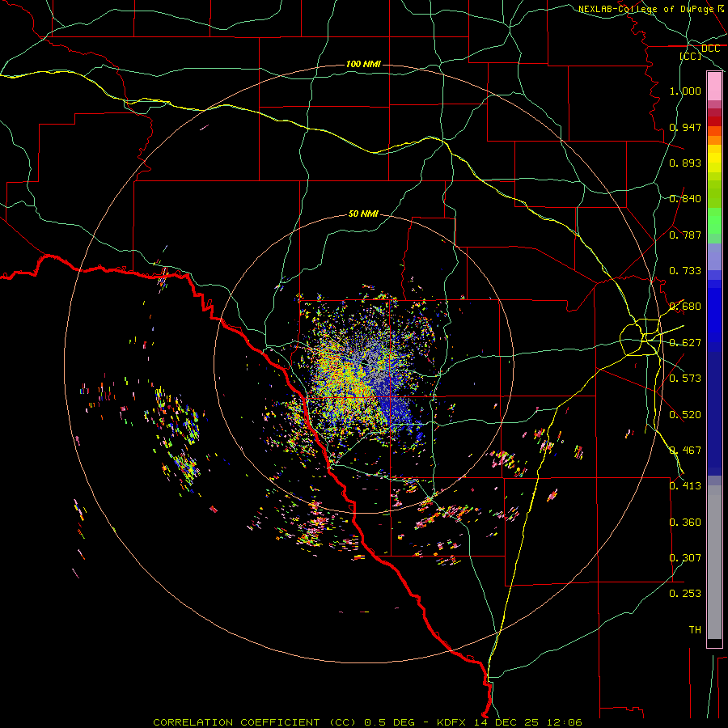Screen dimensions: 728x728
Task: Click the 0.360 legend value
Action: pos(685,523)
